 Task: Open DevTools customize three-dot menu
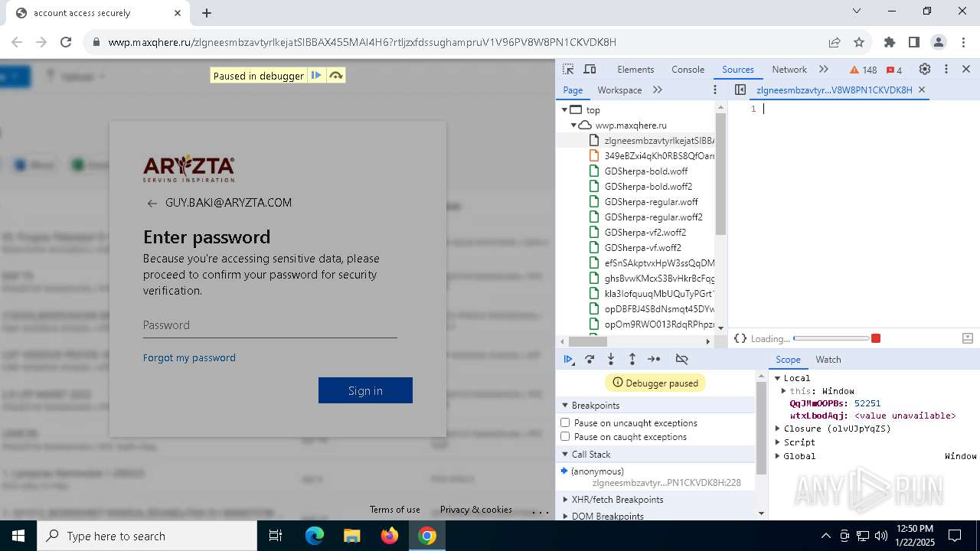946,69
